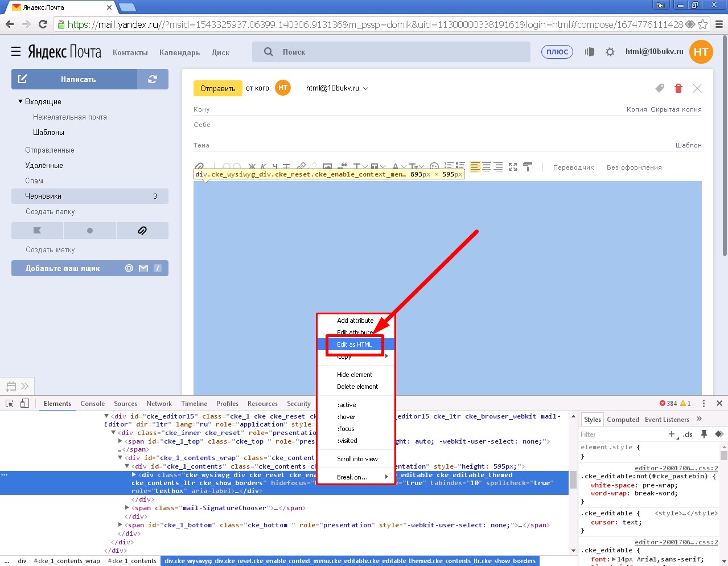Viewport: 728px width, 566px height.
Task: Filter by flagged messages icon
Action: (37, 231)
